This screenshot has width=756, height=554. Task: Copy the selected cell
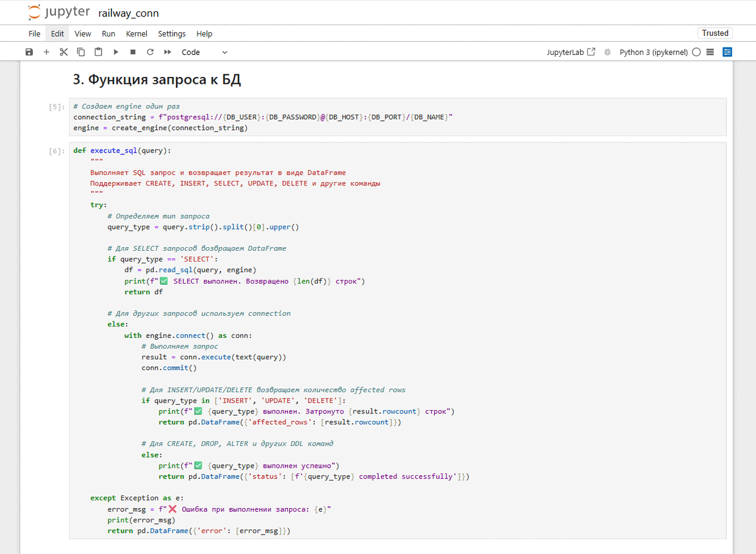pos(81,52)
